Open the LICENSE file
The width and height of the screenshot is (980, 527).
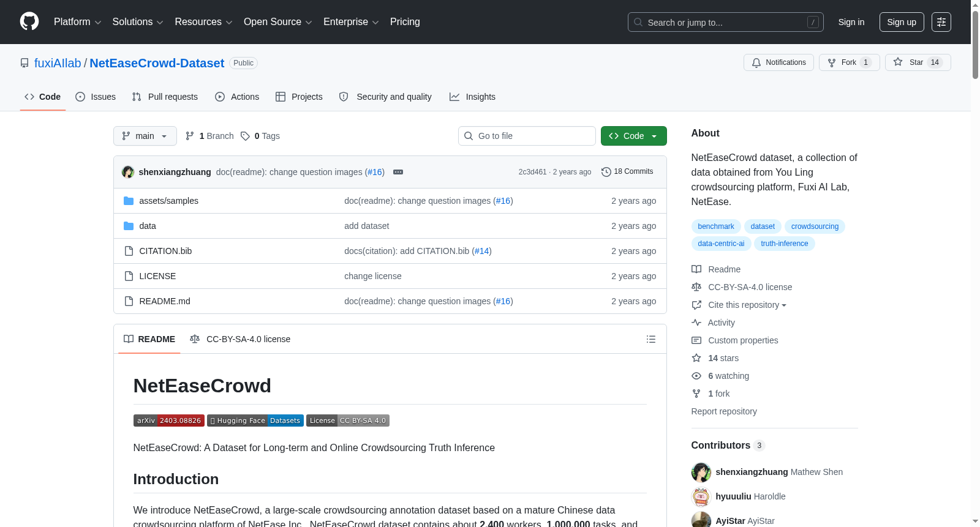click(x=157, y=276)
